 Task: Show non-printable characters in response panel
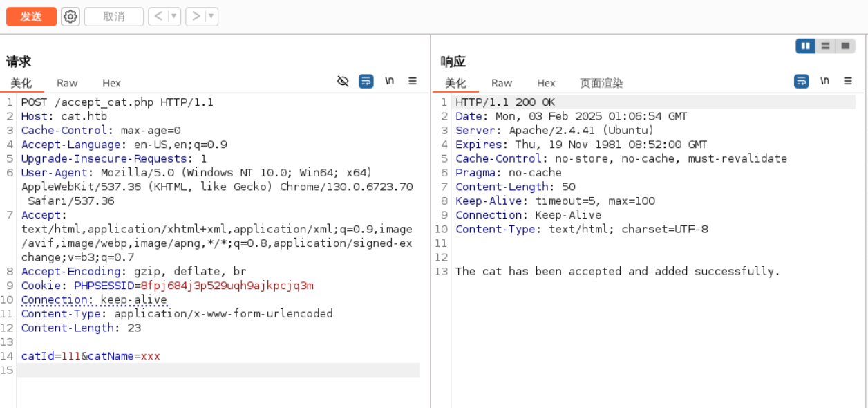824,81
